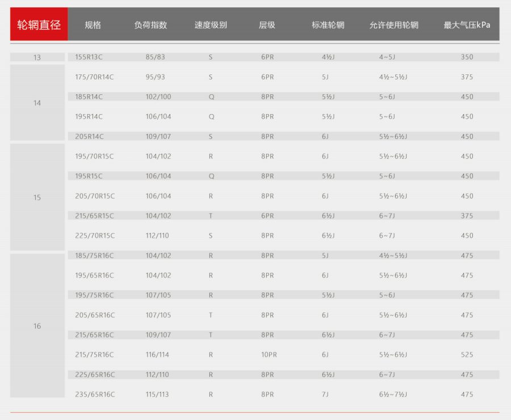Click 6PR in the 155R13C row
The height and width of the screenshot is (420, 511).
(267, 57)
